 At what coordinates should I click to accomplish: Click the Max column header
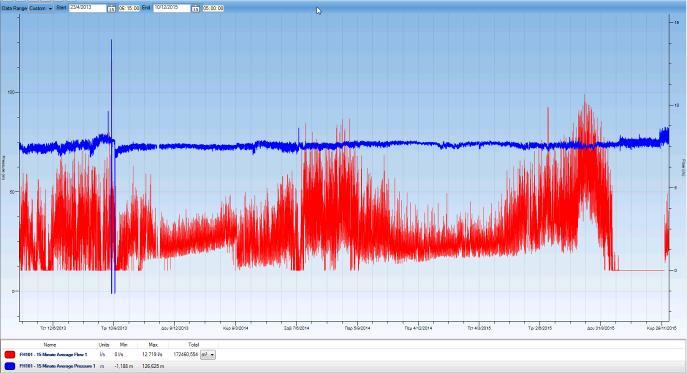pos(153,345)
